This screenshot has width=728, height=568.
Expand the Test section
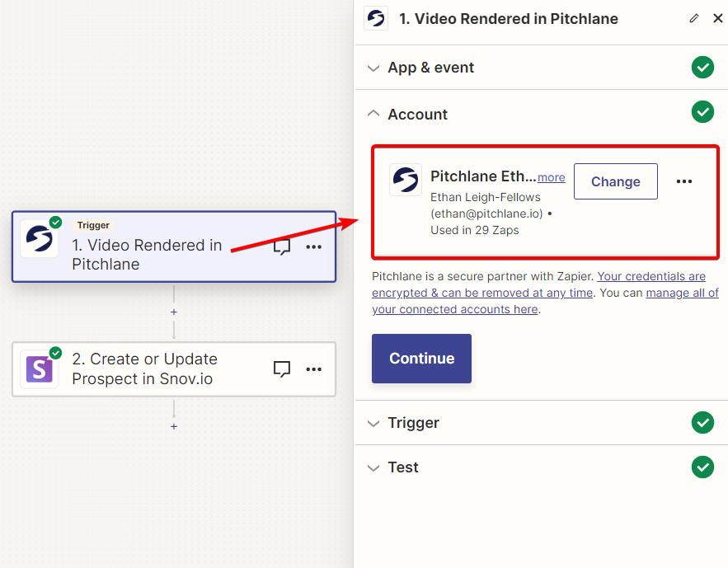pyautogui.click(x=541, y=467)
